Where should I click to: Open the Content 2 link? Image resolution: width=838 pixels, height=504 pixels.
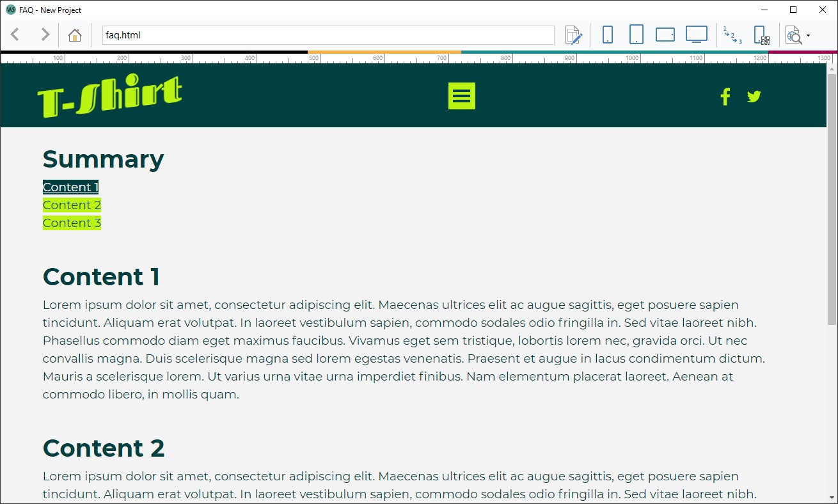point(72,205)
